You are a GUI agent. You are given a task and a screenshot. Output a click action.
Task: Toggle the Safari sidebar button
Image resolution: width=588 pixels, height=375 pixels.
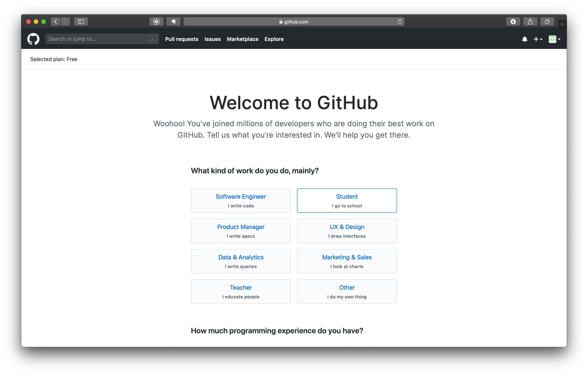(81, 22)
